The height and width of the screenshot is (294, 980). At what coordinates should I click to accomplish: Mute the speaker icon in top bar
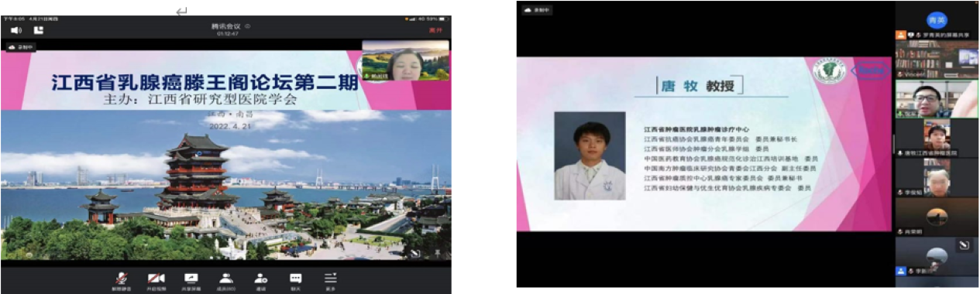click(15, 30)
